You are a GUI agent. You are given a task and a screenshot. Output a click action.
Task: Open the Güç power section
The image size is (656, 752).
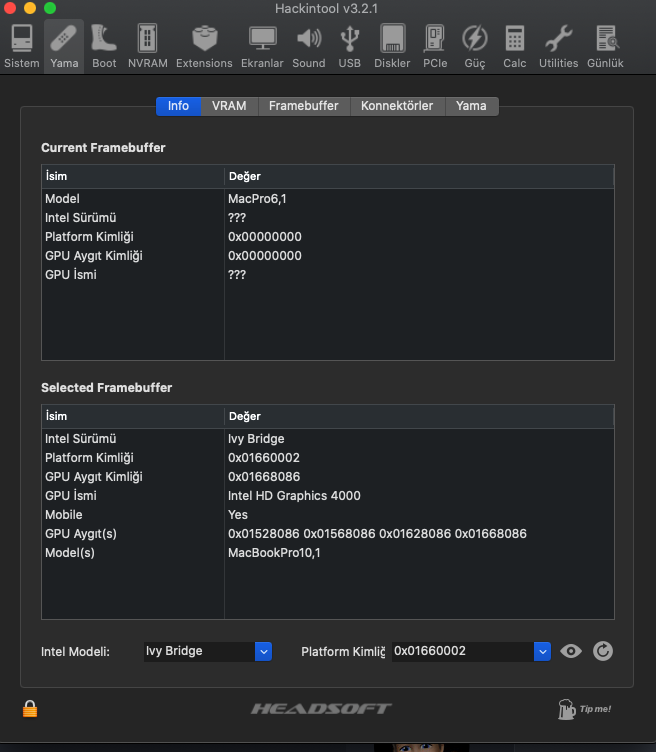coord(474,46)
